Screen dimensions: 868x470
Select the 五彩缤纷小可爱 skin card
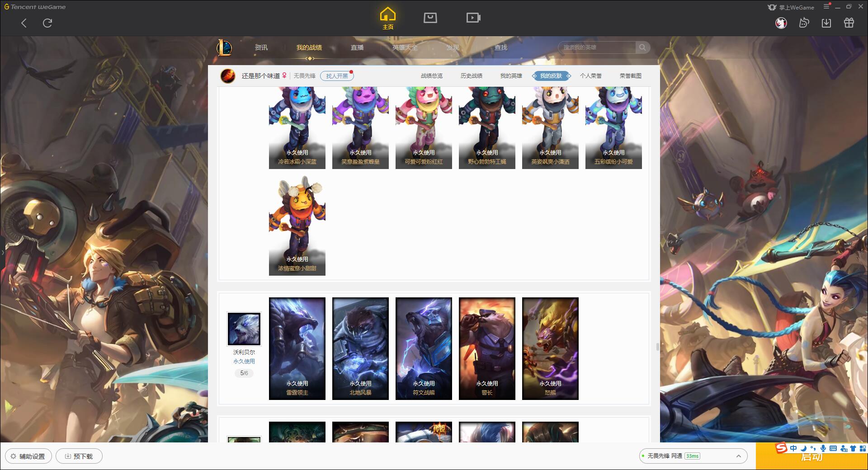[x=613, y=128]
